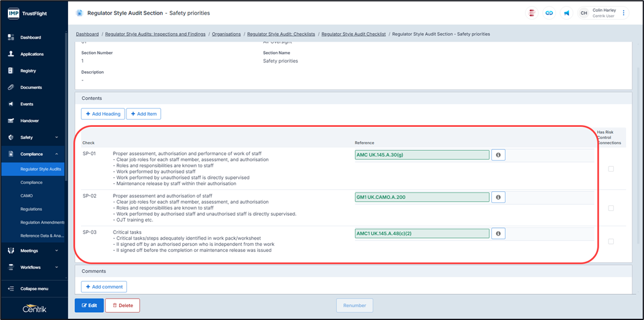Click the red database icon in header

click(532, 13)
